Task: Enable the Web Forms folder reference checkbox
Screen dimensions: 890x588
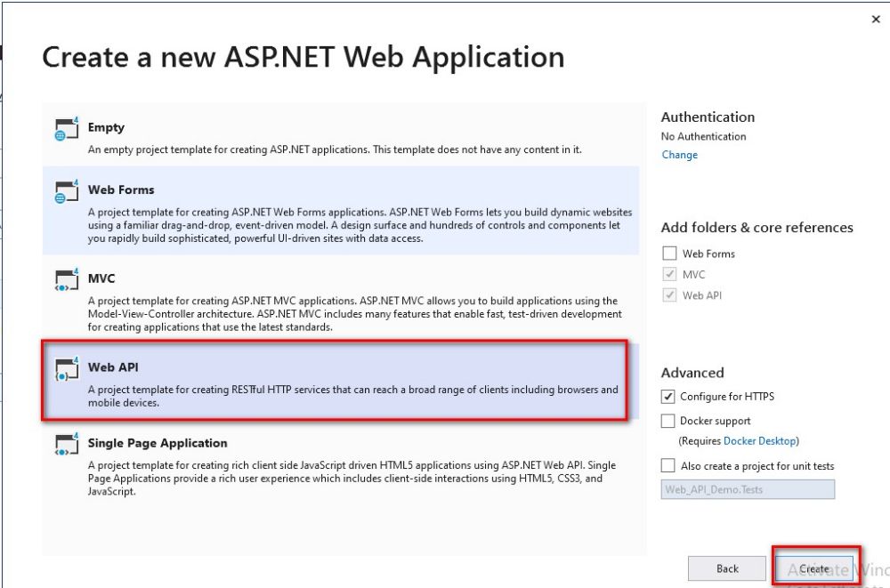Action: 670,254
